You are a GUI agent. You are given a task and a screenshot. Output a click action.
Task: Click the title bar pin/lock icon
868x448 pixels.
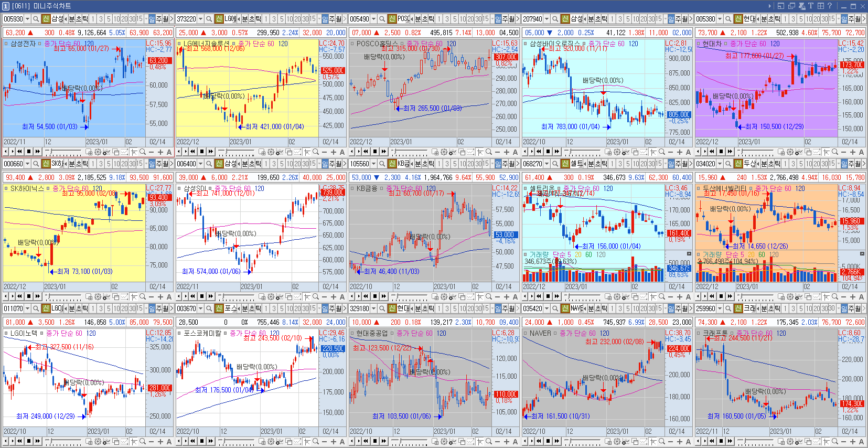pyautogui.click(x=802, y=6)
